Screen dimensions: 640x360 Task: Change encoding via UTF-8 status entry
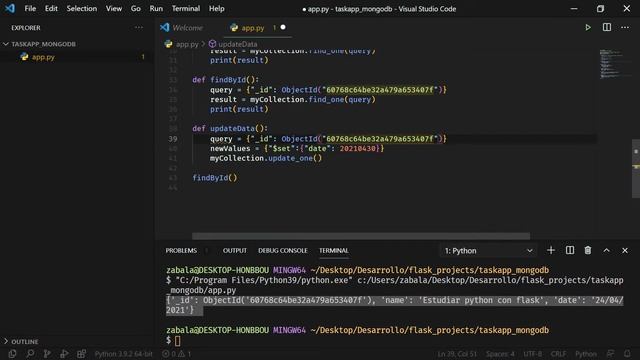point(533,354)
